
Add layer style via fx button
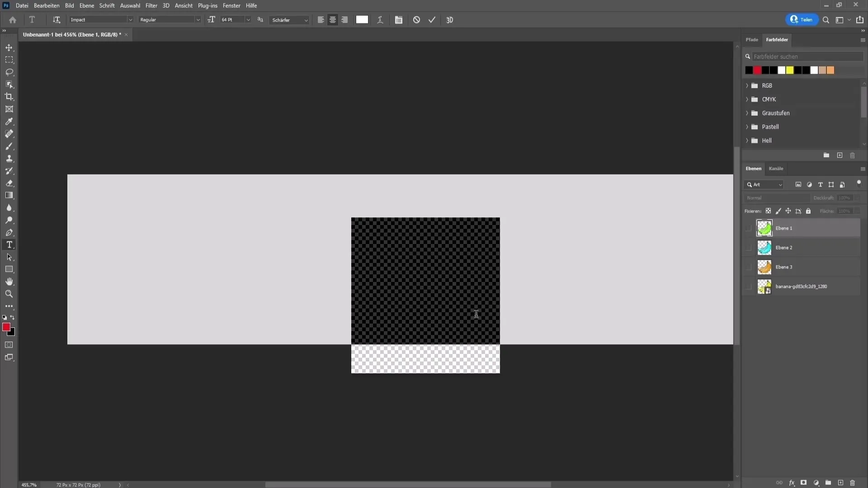(x=792, y=483)
